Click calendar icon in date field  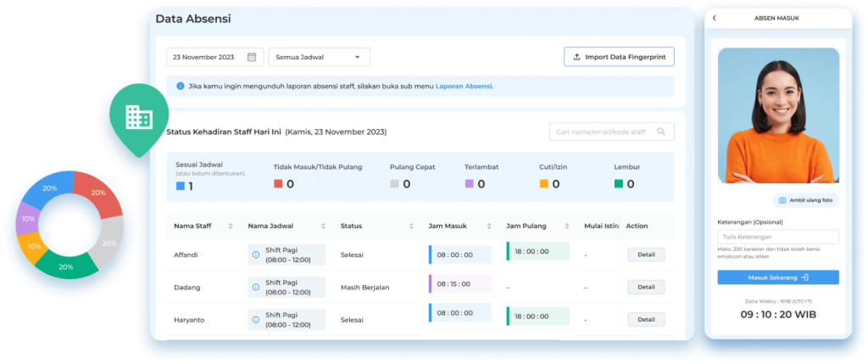coord(252,58)
